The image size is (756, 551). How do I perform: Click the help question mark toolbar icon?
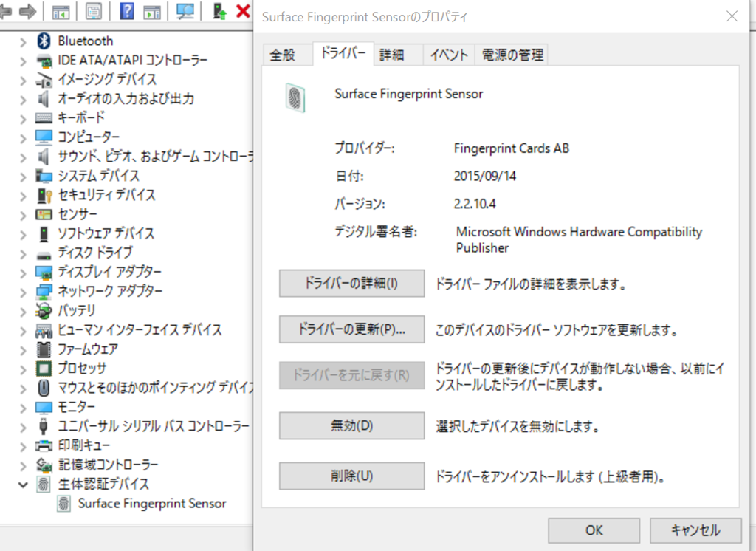point(126,11)
